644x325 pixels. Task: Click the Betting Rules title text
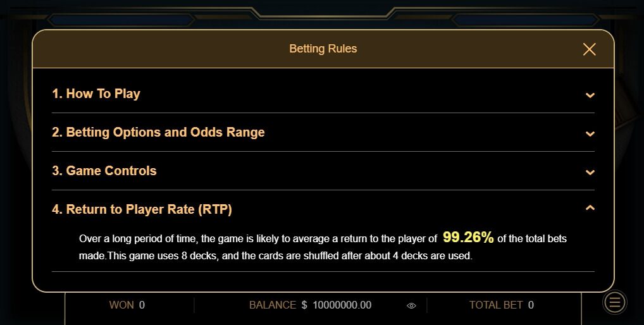coord(323,49)
